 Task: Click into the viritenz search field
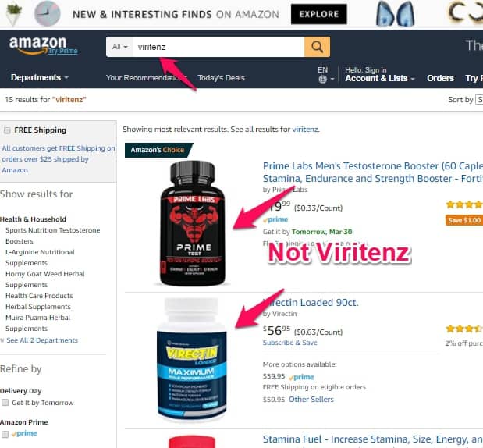[x=218, y=47]
